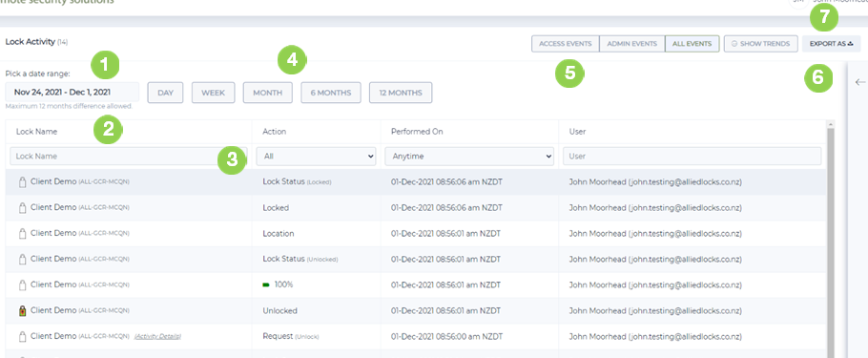868x358 pixels.
Task: Select the All Events tab
Action: tap(692, 44)
